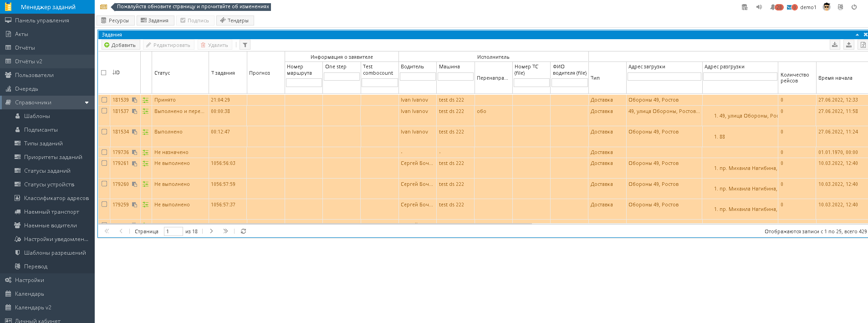Copy the ID of task 181537

[134, 112]
